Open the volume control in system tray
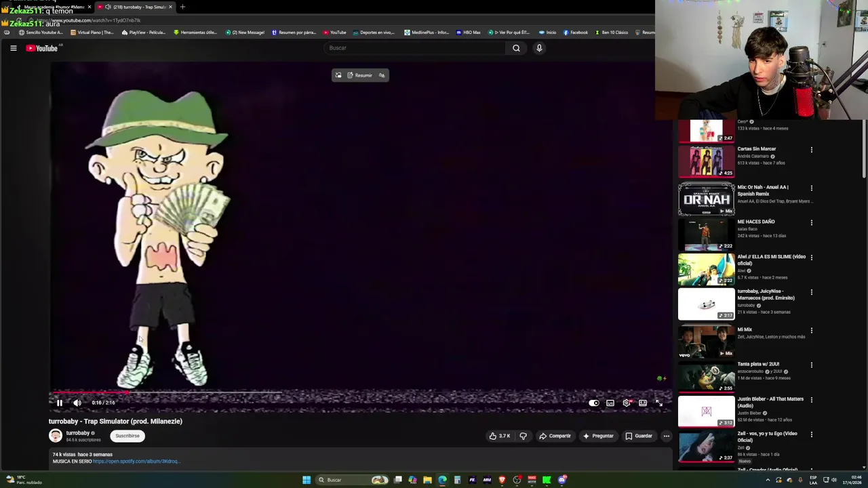The width and height of the screenshot is (868, 488). tap(834, 480)
